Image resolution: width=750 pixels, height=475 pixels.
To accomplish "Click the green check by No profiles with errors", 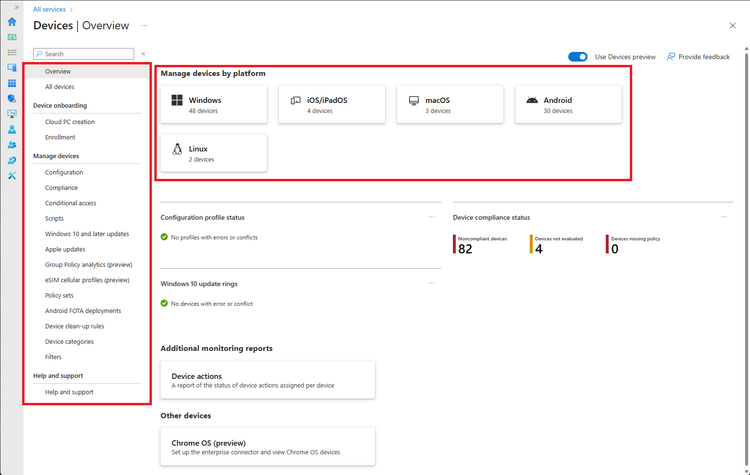I will pyautogui.click(x=164, y=237).
